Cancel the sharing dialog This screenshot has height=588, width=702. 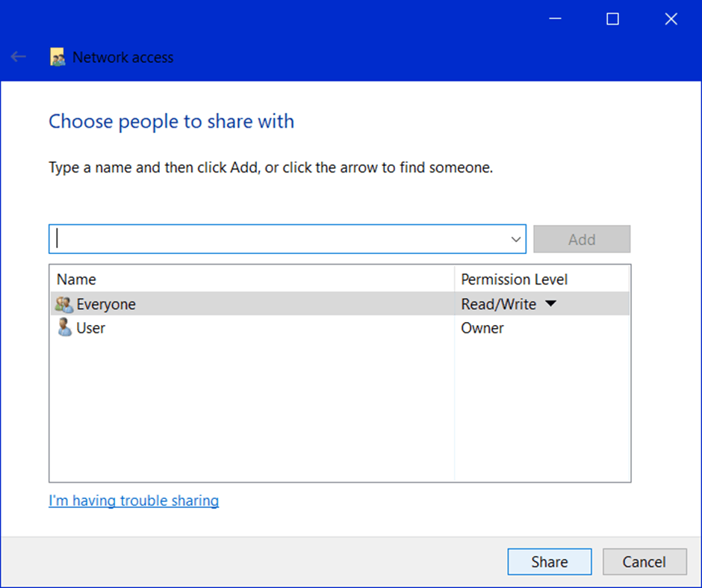point(644,562)
